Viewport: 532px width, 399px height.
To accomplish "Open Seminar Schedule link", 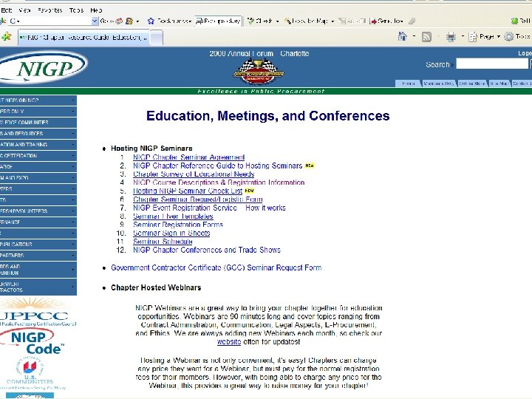I will (x=163, y=242).
